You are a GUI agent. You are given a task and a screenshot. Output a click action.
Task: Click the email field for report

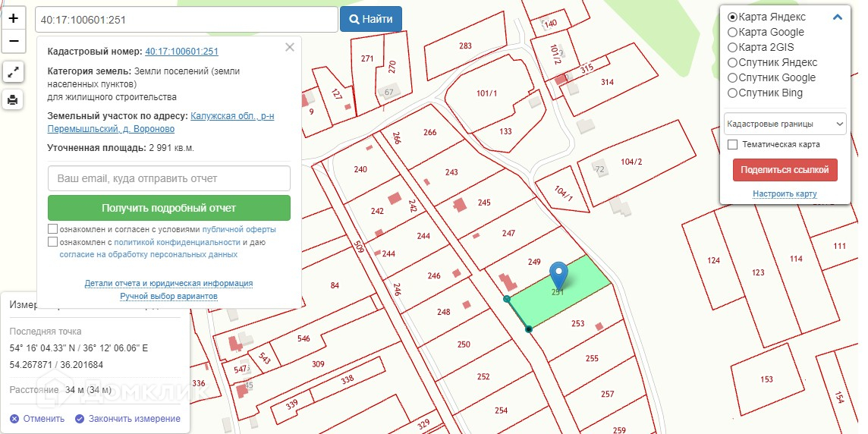(x=169, y=178)
